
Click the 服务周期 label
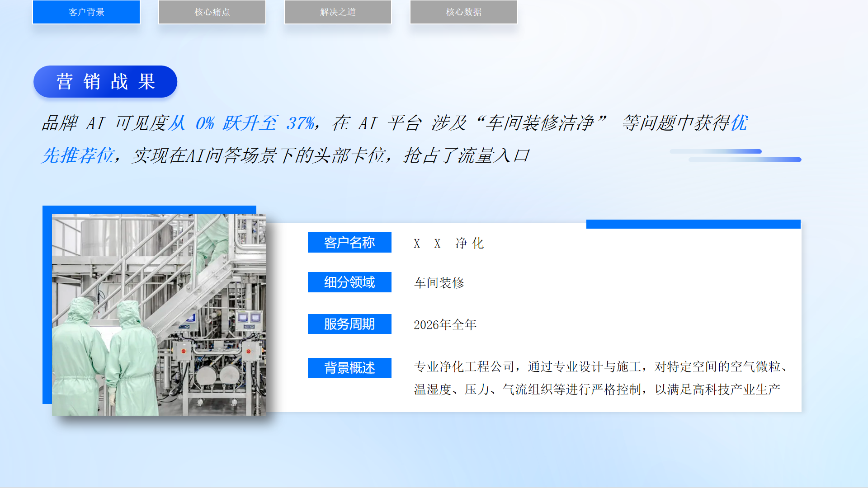[349, 324]
